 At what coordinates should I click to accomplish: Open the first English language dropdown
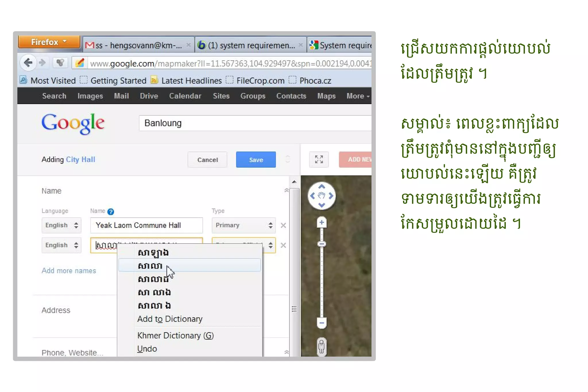pyautogui.click(x=61, y=225)
